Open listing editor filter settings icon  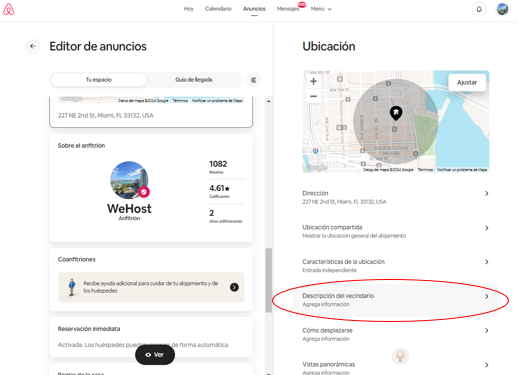click(253, 80)
